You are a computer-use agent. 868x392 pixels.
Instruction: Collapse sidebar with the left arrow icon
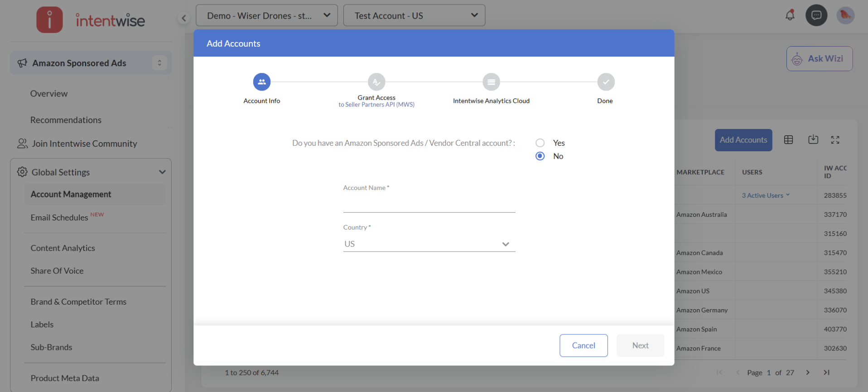tap(183, 18)
